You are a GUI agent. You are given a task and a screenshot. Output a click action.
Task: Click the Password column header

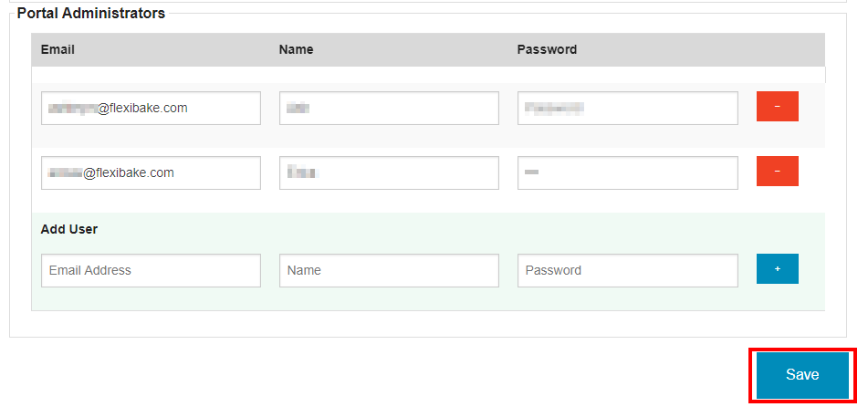click(547, 49)
